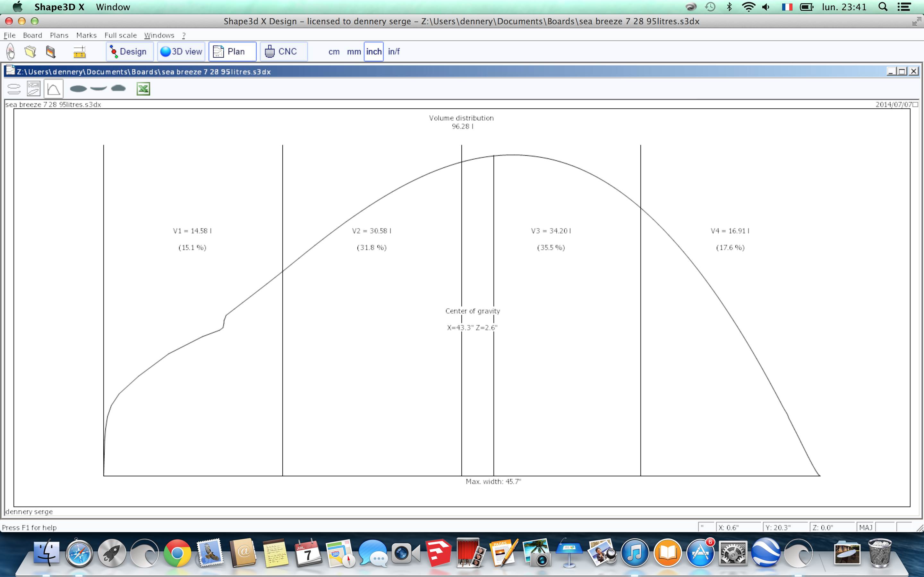Switch to Design mode
Viewport: 924px width, 577px height.
coord(129,52)
